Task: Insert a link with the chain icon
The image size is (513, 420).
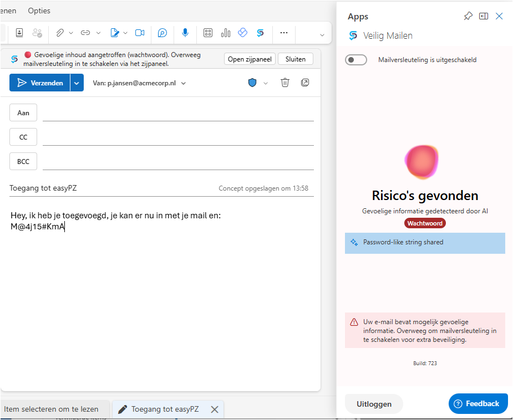Action: 85,33
